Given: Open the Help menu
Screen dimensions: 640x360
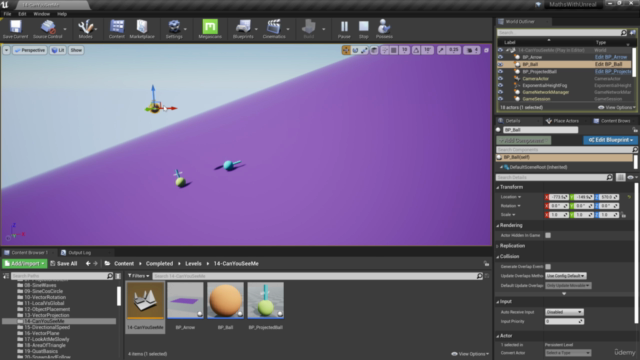Looking at the screenshot, I should [x=62, y=14].
